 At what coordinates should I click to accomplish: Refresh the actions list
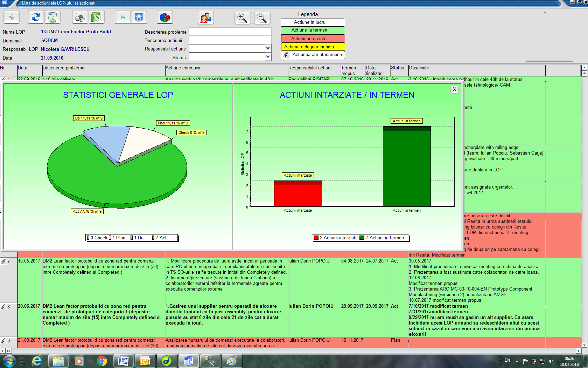point(35,17)
